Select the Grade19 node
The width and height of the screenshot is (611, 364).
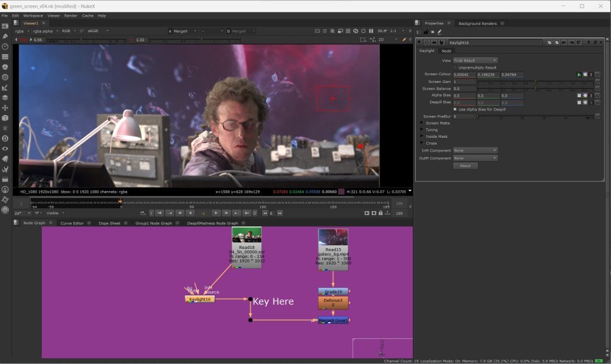coord(333,292)
